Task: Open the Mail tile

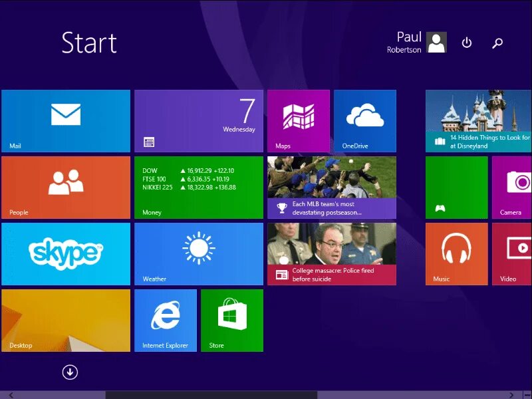Action: (x=66, y=121)
